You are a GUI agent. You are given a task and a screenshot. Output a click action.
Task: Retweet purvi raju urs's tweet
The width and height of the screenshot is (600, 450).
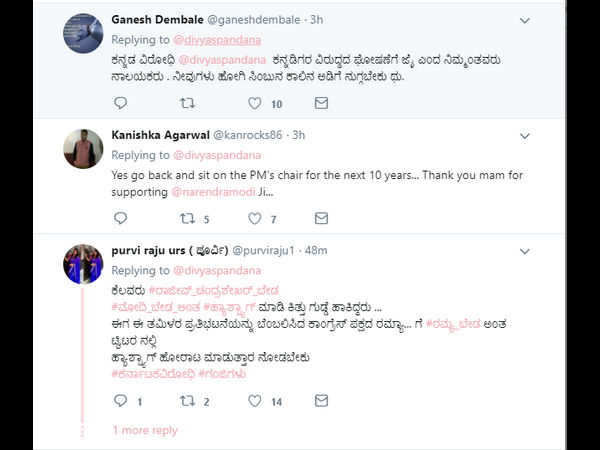(187, 401)
